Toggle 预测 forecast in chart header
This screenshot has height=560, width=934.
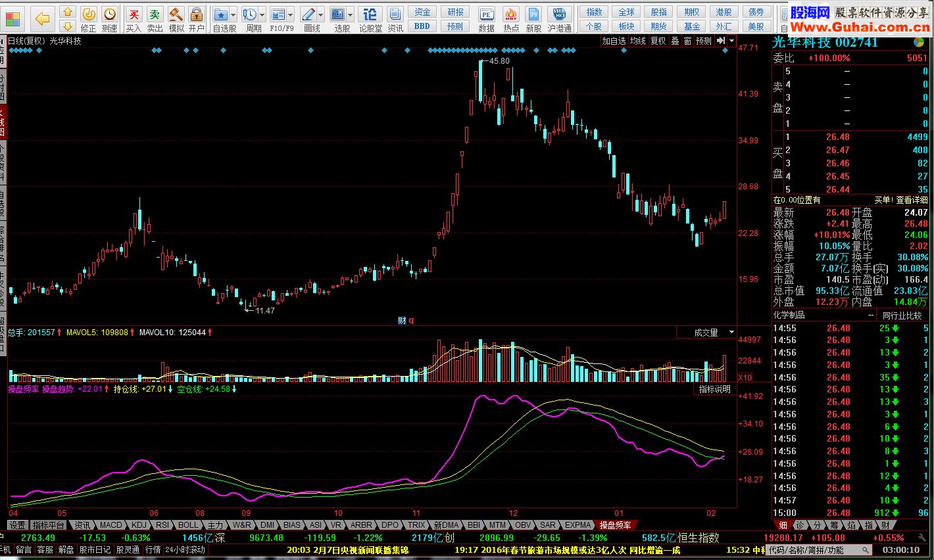(704, 41)
